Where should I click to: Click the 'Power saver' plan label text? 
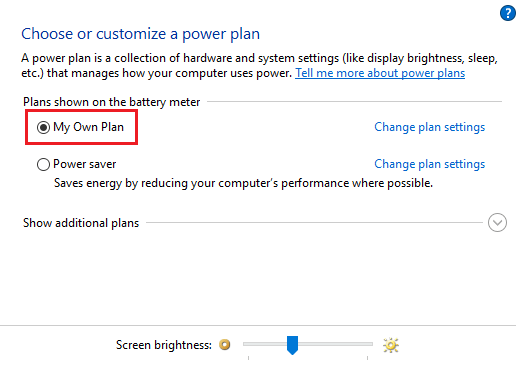pyautogui.click(x=85, y=164)
